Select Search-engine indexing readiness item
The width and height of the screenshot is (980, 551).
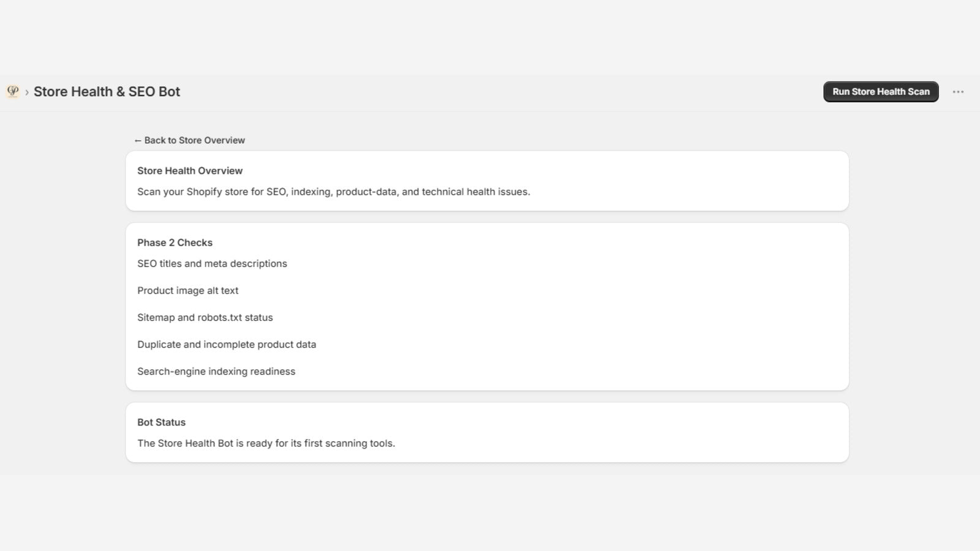coord(216,371)
